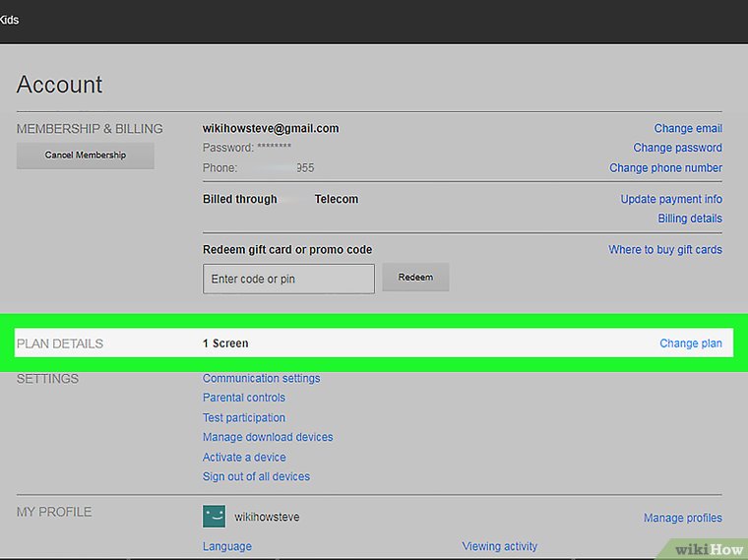Viewport: 748px width, 560px height.
Task: Click the Change phone number link
Action: 665,168
